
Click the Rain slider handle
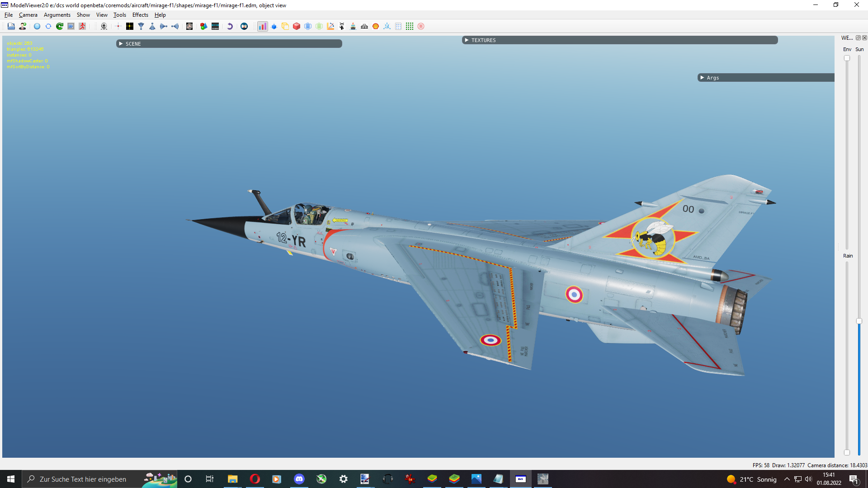point(847,452)
